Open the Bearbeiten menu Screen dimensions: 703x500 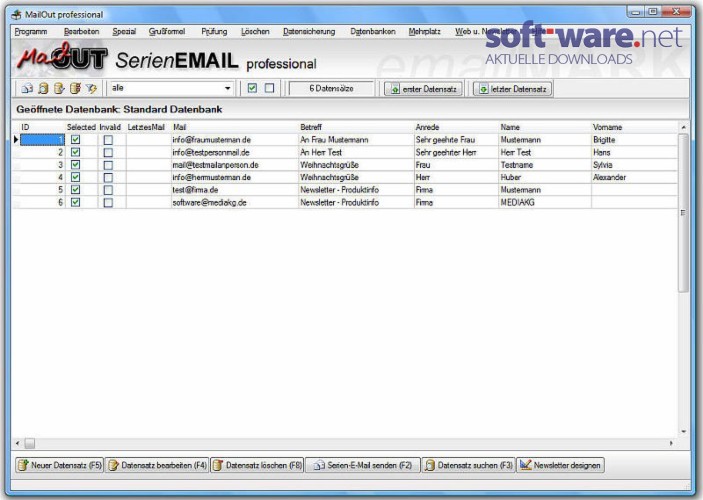pos(82,31)
